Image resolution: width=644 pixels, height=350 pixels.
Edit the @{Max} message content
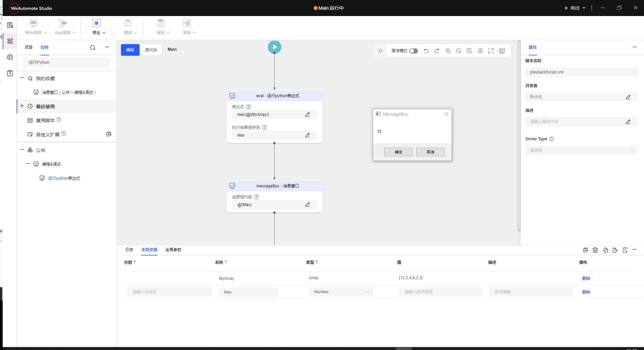[x=307, y=205]
